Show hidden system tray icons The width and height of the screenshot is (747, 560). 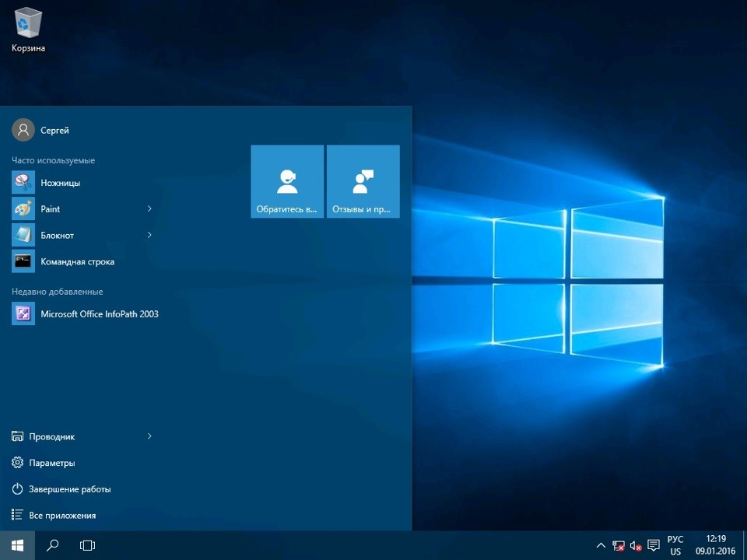(601, 545)
